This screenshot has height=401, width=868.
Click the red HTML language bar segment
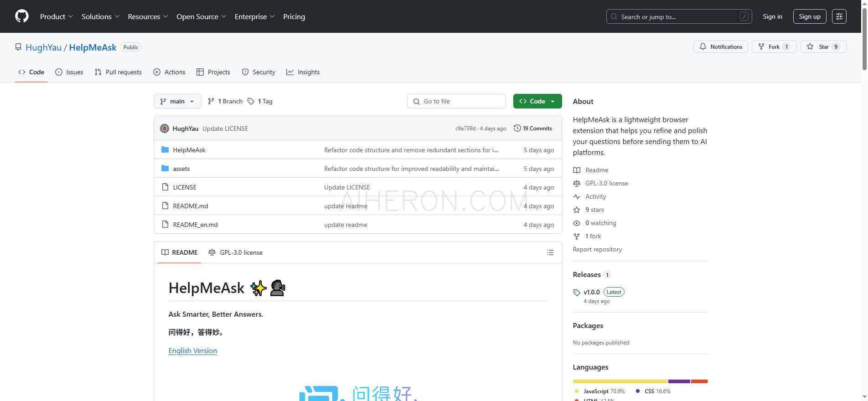pos(699,381)
